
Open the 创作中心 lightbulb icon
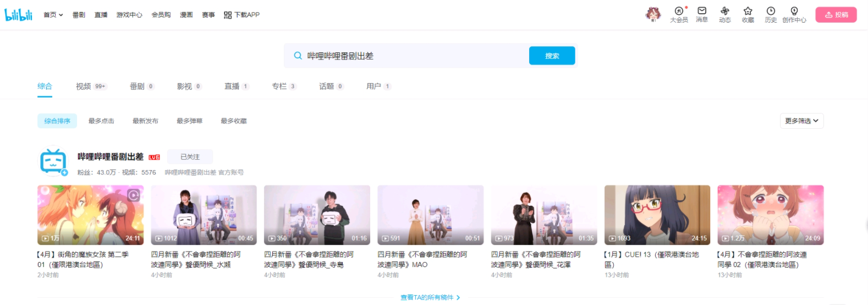pyautogui.click(x=794, y=11)
